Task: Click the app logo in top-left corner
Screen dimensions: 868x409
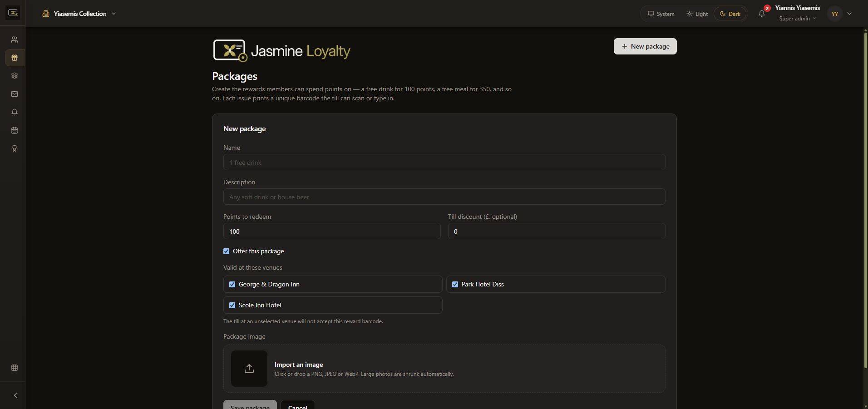Action: click(x=13, y=13)
